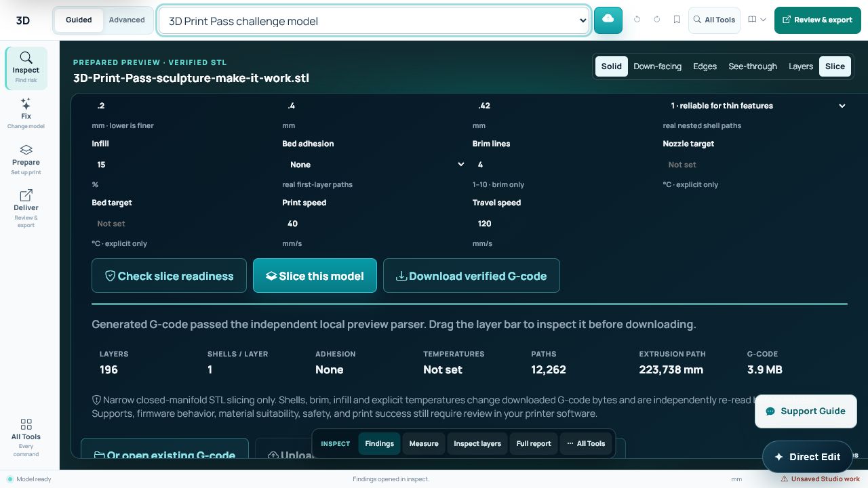Open All Tools in the bottom bar
This screenshot has width=868, height=488.
coord(586,443)
